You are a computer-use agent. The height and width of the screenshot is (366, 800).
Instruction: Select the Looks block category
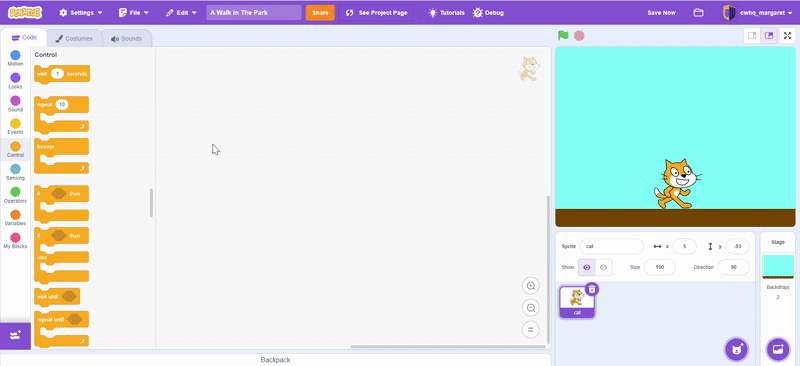point(15,81)
